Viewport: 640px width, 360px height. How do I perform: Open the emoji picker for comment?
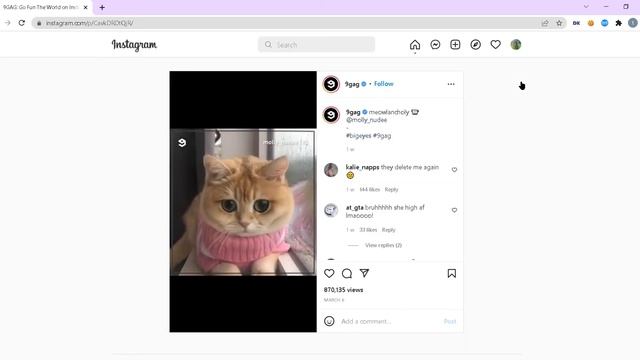[x=329, y=321]
